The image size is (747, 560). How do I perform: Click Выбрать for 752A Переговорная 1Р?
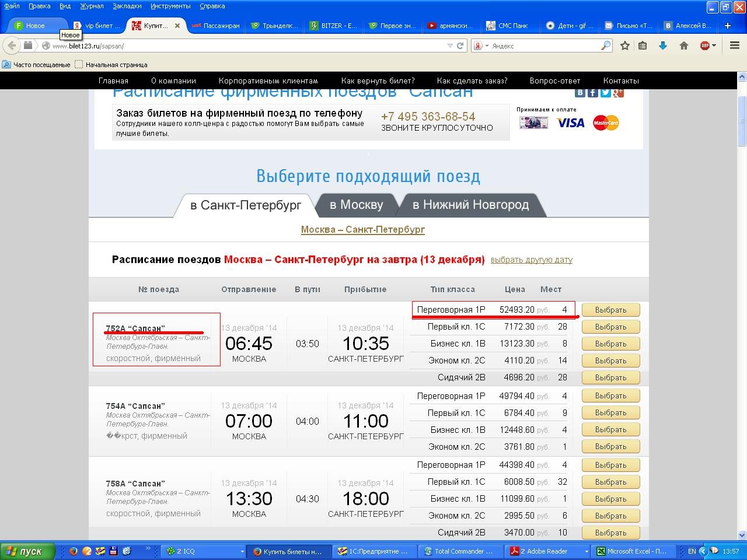coord(610,310)
